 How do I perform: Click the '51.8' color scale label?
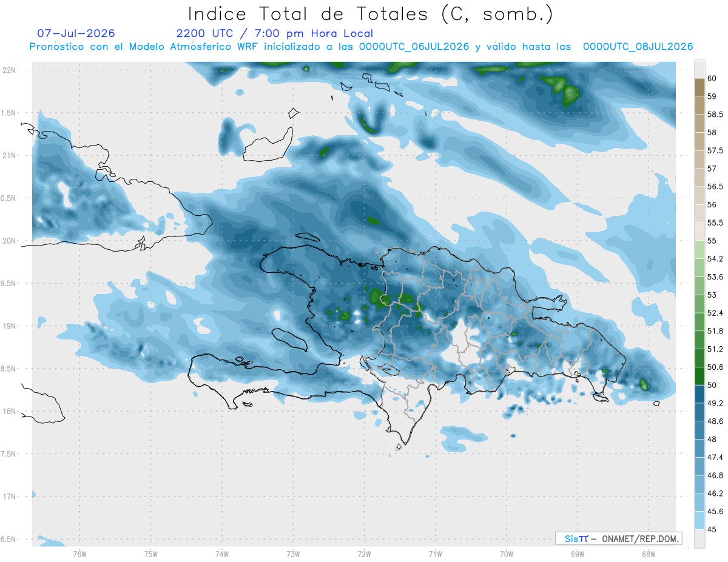pos(715,331)
